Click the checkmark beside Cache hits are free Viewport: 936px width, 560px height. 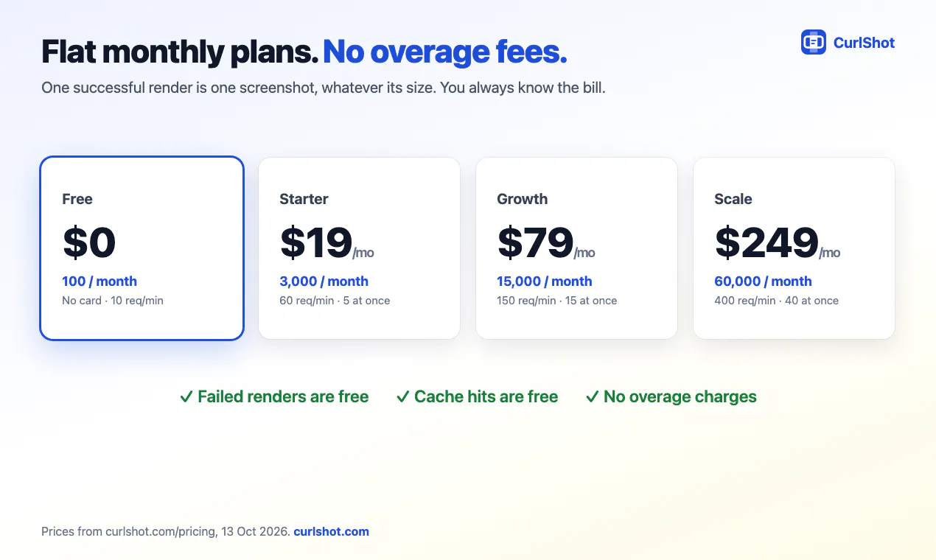(402, 397)
